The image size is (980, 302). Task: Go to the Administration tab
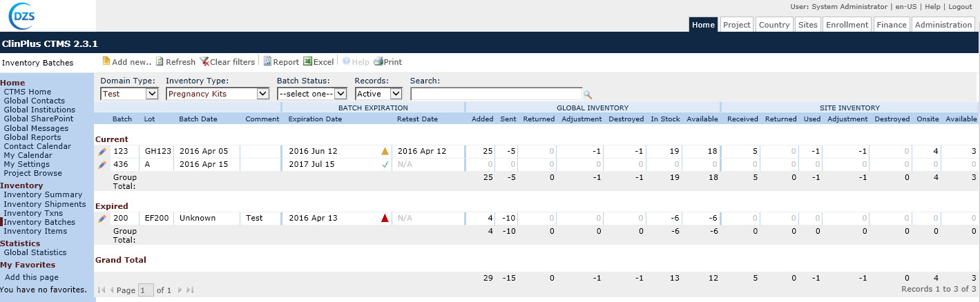pyautogui.click(x=943, y=25)
